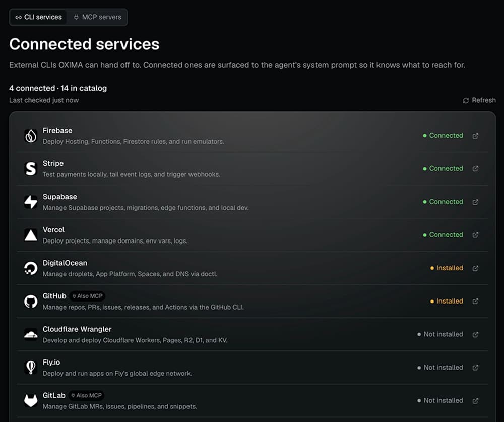Click 'Test payments locally' description
Screen dimensions: 504x422
(x=132, y=174)
